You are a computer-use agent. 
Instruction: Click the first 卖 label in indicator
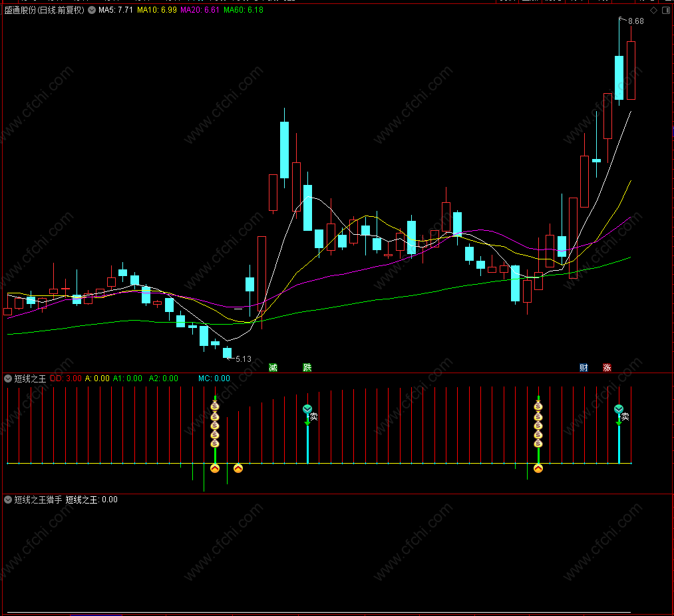pos(314,416)
